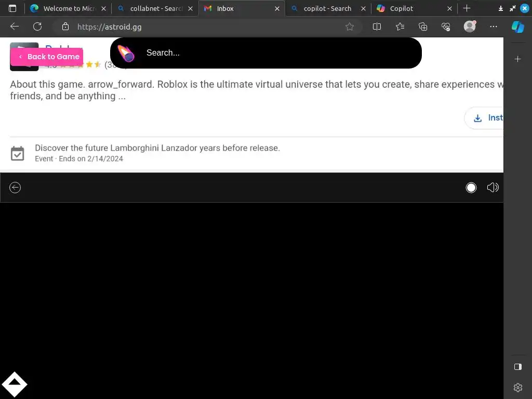Reload the current page
532x399 pixels.
(x=37, y=26)
